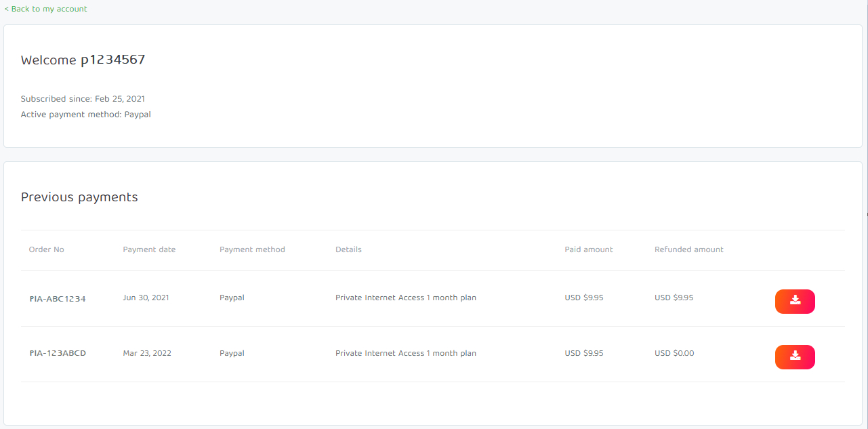Select the Mar 23, 2022 payment date

pos(146,353)
